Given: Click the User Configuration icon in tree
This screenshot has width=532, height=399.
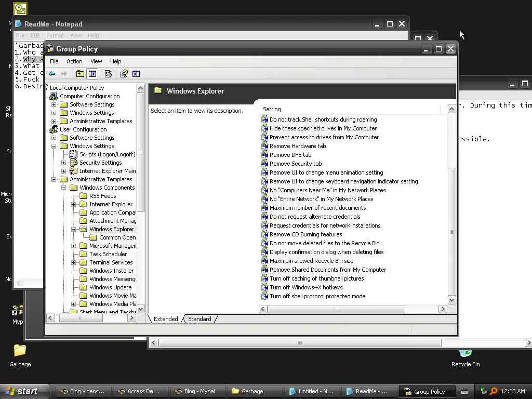Looking at the screenshot, I should pyautogui.click(x=54, y=129).
